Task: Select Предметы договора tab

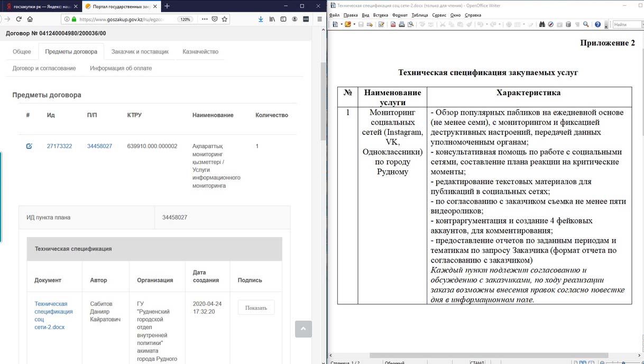Action: tap(71, 52)
